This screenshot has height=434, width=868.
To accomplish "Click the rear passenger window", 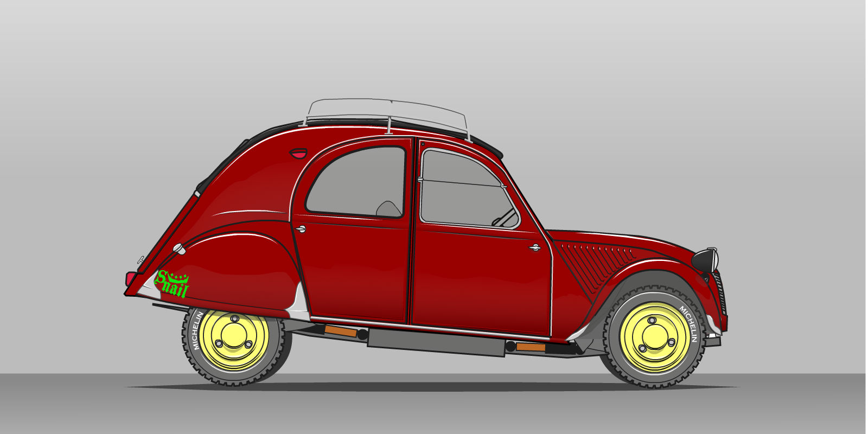I will (x=355, y=182).
